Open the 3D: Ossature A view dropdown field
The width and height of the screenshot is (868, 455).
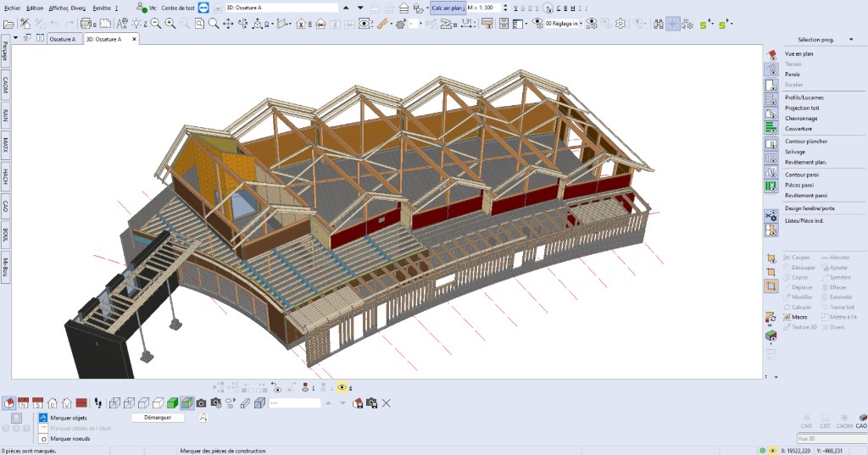tap(281, 8)
